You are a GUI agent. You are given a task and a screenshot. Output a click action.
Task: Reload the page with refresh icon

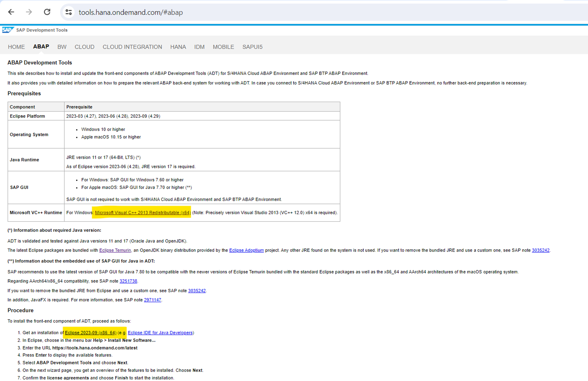pyautogui.click(x=47, y=12)
